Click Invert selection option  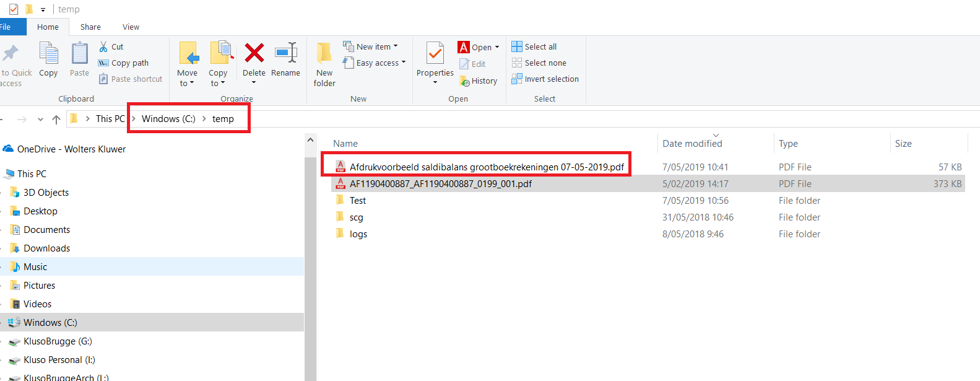coord(545,79)
